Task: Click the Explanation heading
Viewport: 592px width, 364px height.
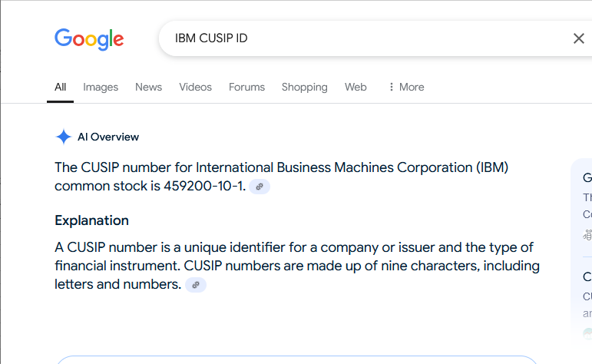Action: (x=91, y=220)
